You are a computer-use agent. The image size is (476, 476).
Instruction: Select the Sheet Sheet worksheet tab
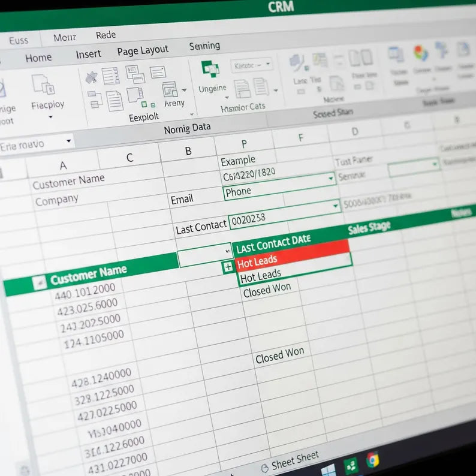[x=294, y=461]
